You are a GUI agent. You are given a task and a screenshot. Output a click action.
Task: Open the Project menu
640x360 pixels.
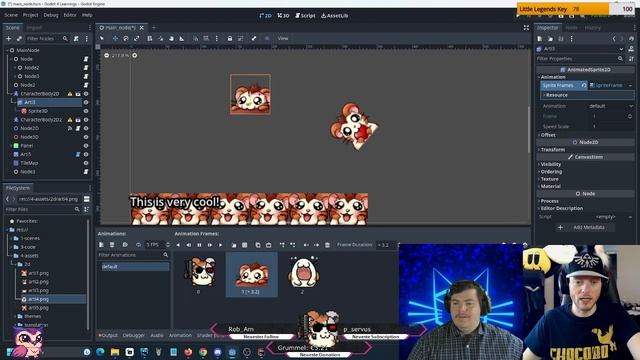coord(31,15)
